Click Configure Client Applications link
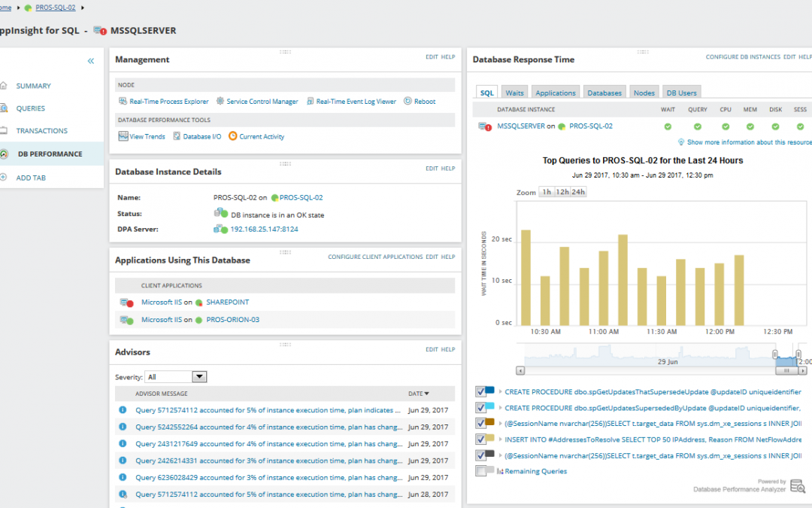 point(375,257)
